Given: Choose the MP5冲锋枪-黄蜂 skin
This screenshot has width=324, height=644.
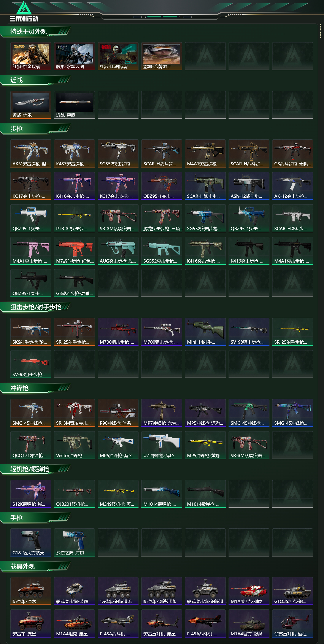Looking at the screenshot, I should click(x=205, y=445).
